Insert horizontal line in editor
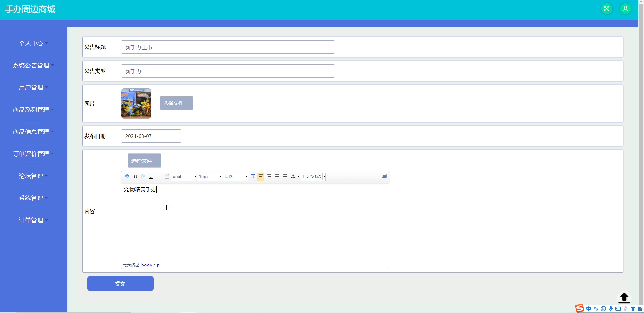Screen dimensions: 644x313 [x=159, y=176]
